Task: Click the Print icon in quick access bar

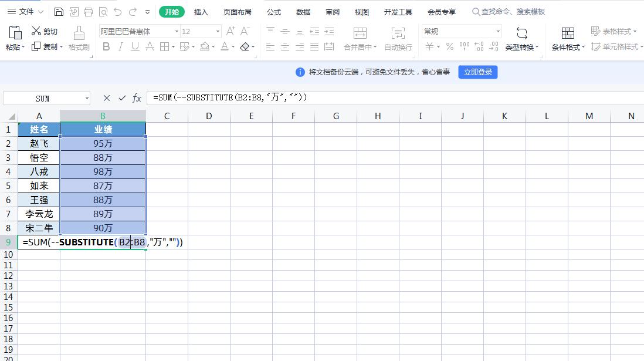Action: point(89,12)
